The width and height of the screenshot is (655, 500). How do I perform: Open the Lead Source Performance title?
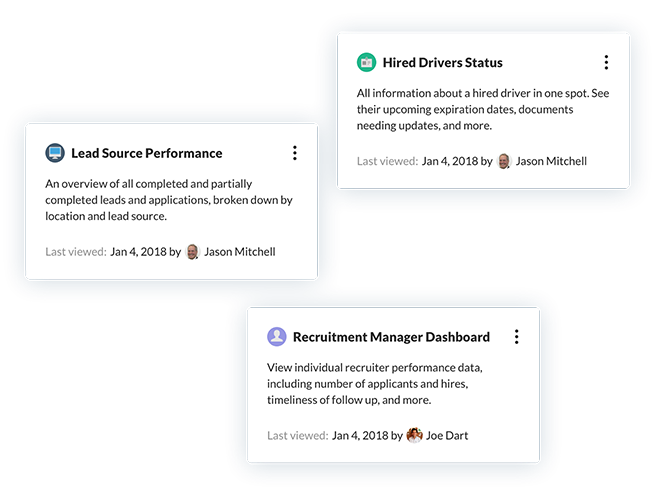[147, 153]
